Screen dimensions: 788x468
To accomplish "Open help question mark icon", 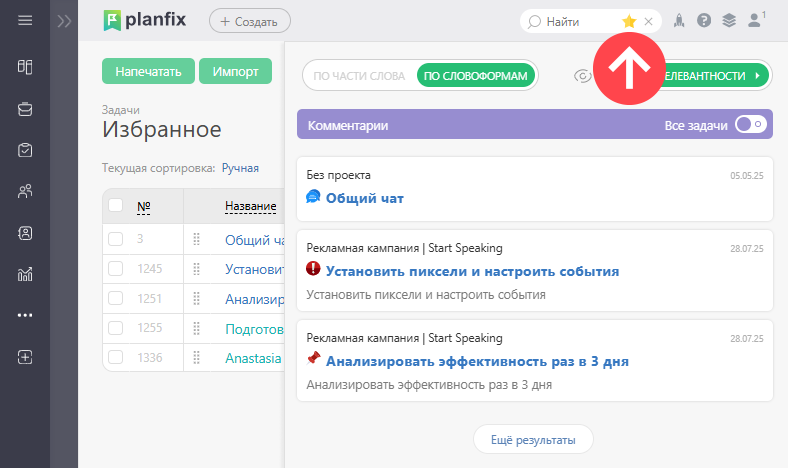I will click(x=704, y=21).
